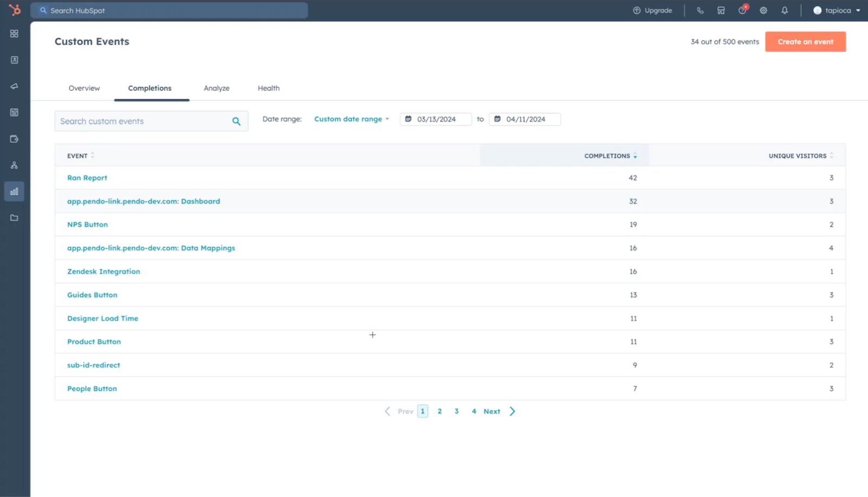Open the Zendesk Integration event
Viewport: 868px width, 497px height.
point(104,272)
